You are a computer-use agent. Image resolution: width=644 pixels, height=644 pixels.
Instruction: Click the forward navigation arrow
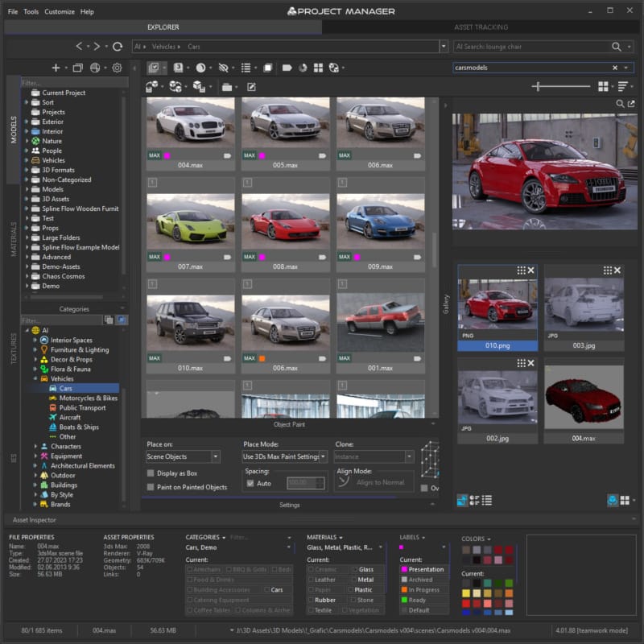[97, 47]
